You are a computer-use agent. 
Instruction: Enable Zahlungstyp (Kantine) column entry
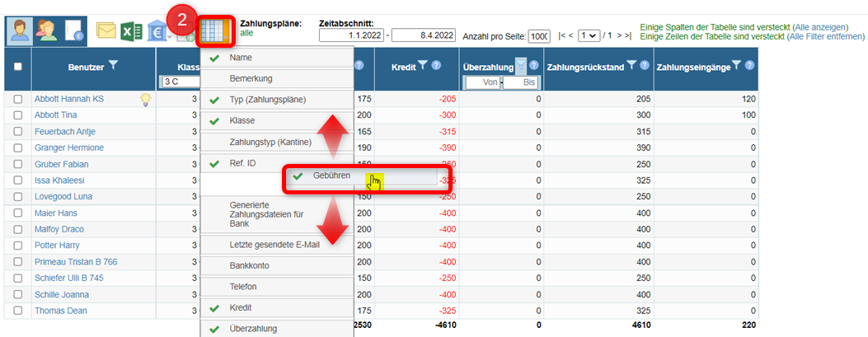[277, 142]
